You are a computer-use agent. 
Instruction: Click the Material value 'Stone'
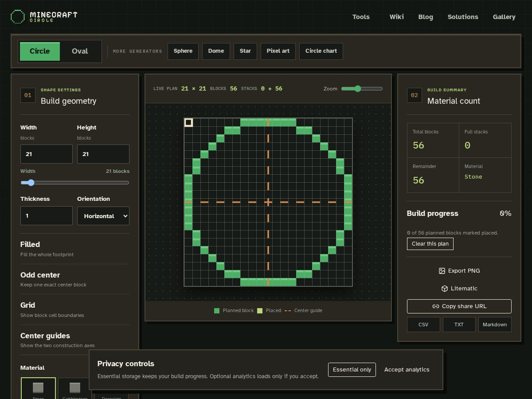point(473,177)
